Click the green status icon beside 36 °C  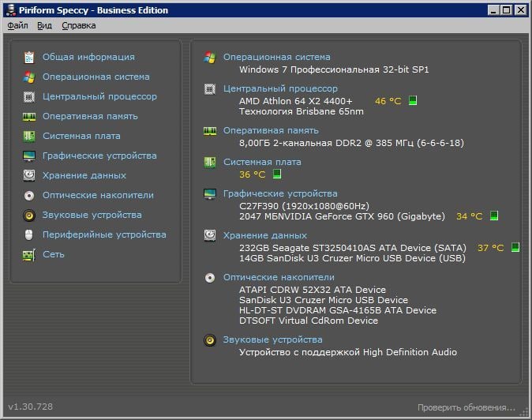click(277, 174)
